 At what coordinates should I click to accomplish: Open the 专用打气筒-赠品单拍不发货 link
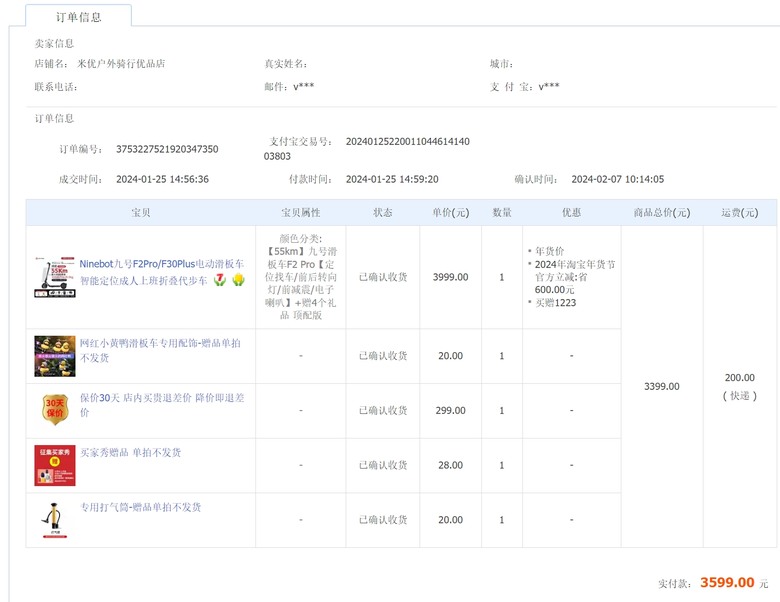[141, 507]
